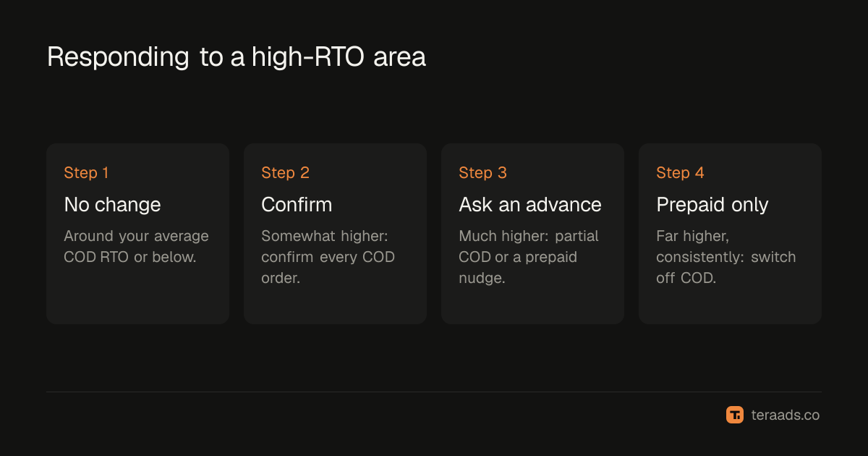Click the 'Responding to a high-RTO area' title
The width and height of the screenshot is (868, 456).
[237, 57]
